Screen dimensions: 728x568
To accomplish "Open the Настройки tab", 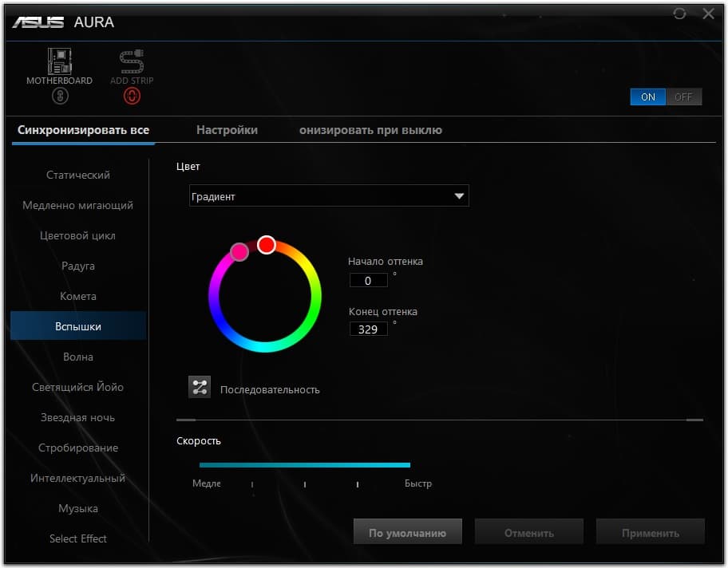I will pos(227,130).
